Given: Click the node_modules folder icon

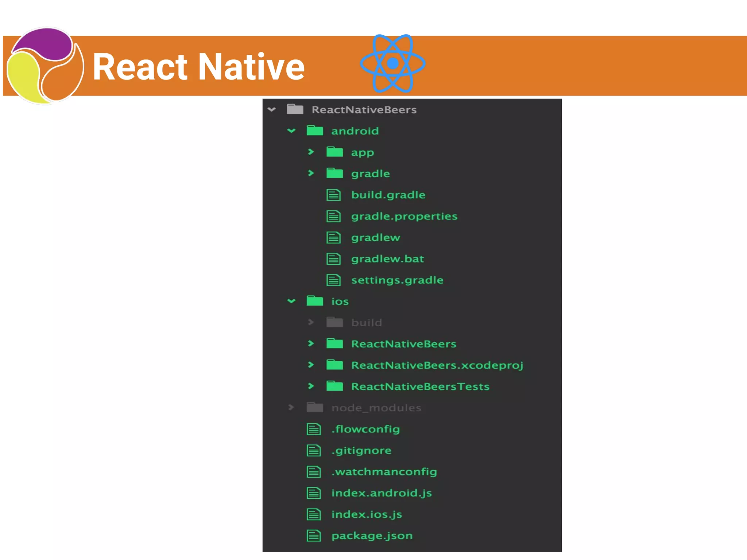Looking at the screenshot, I should (315, 407).
